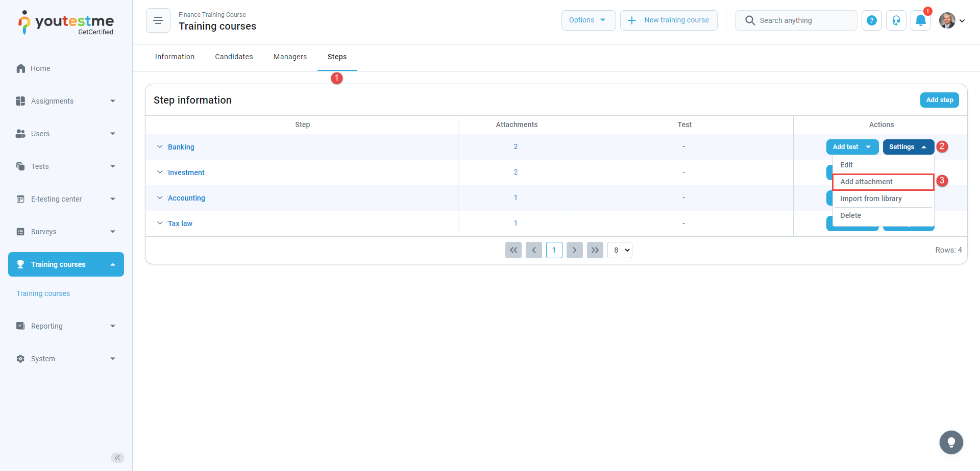Switch to the Candidates tab
This screenshot has width=980, height=471.
click(x=234, y=57)
